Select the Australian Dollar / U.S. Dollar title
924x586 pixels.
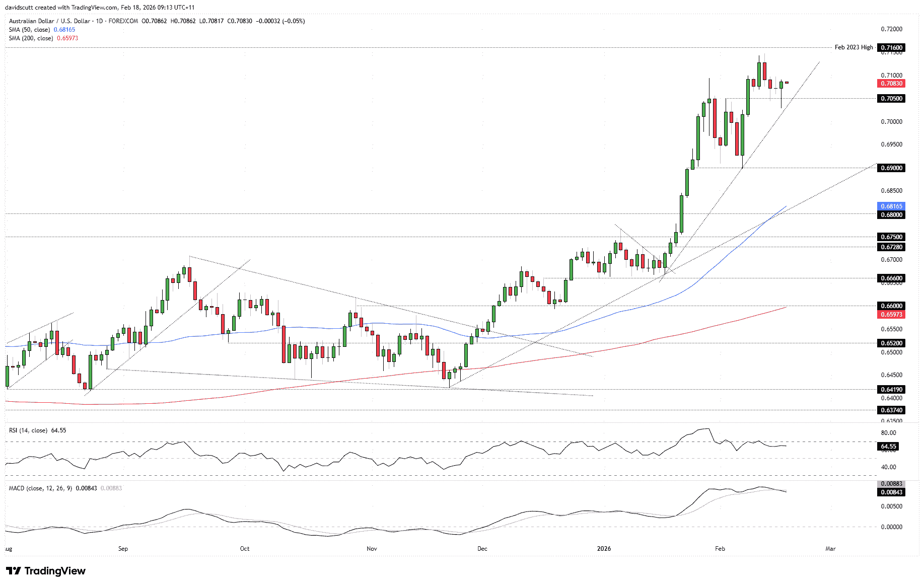49,21
